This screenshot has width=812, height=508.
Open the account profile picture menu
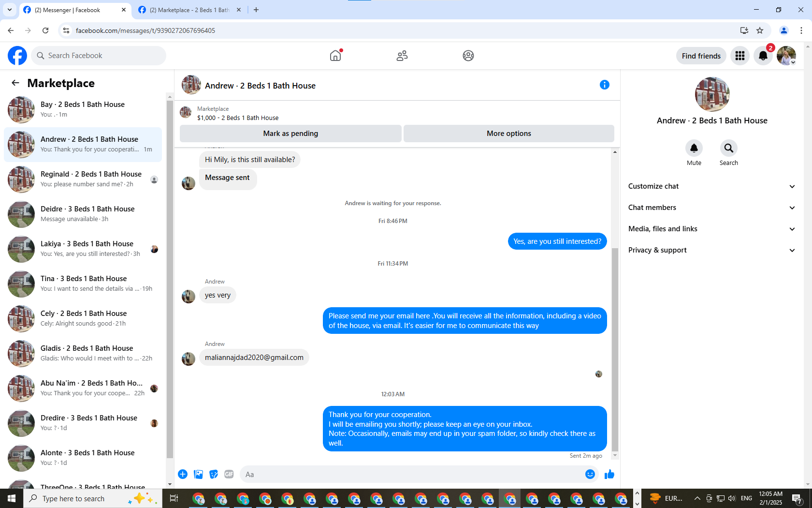pyautogui.click(x=786, y=56)
